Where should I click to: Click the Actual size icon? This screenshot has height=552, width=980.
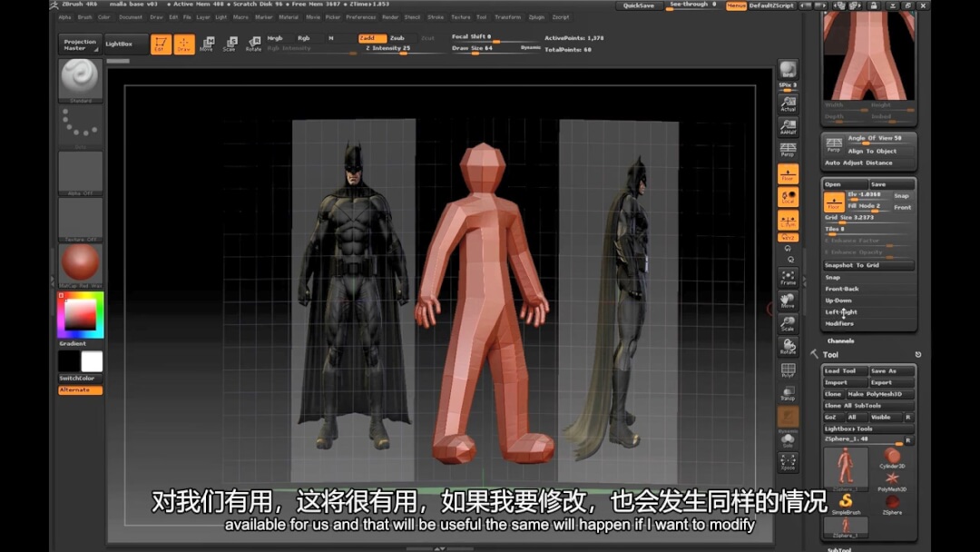788,103
